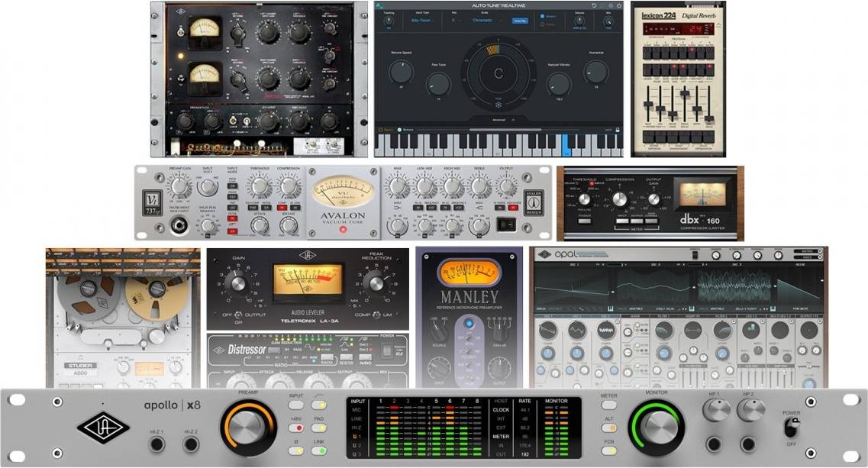Click the Auto Key button in Auto-Tune
Viewport: 868px width, 468px height.
[520, 21]
